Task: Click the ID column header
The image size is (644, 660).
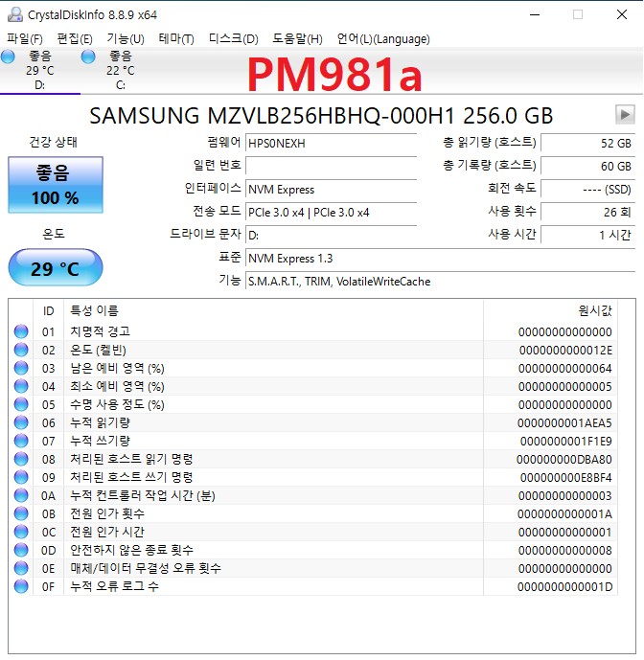Action: point(49,310)
